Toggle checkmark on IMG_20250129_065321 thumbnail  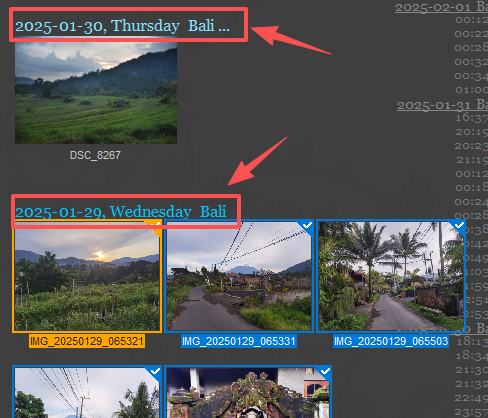pos(155,226)
